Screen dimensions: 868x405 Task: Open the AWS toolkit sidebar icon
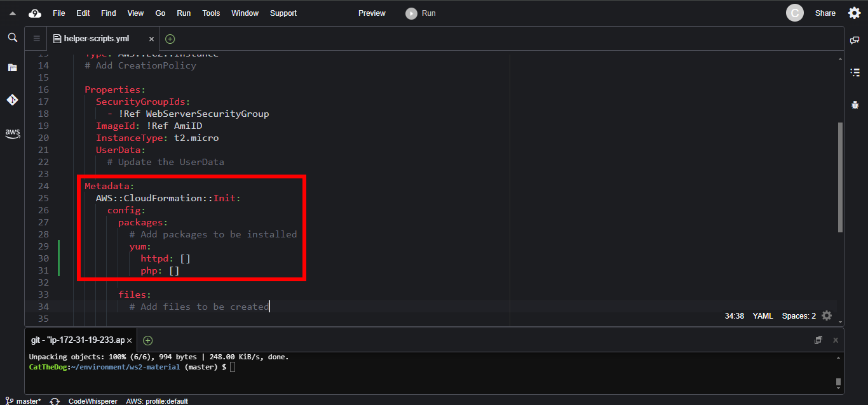click(12, 133)
